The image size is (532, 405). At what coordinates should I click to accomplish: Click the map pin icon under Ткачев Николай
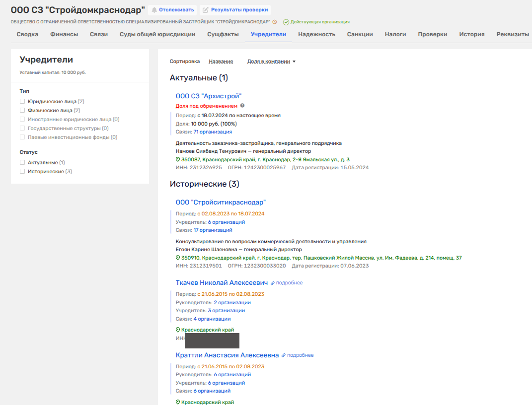178,330
